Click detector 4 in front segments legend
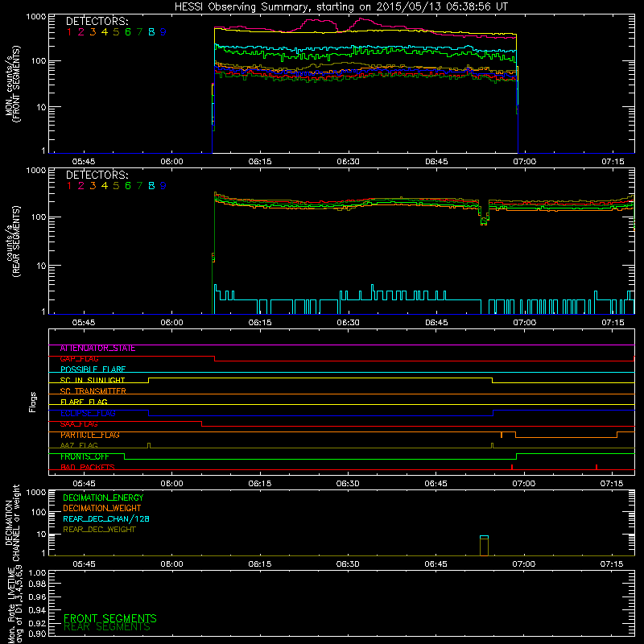Screen dimensions: 644x644 pos(105,32)
